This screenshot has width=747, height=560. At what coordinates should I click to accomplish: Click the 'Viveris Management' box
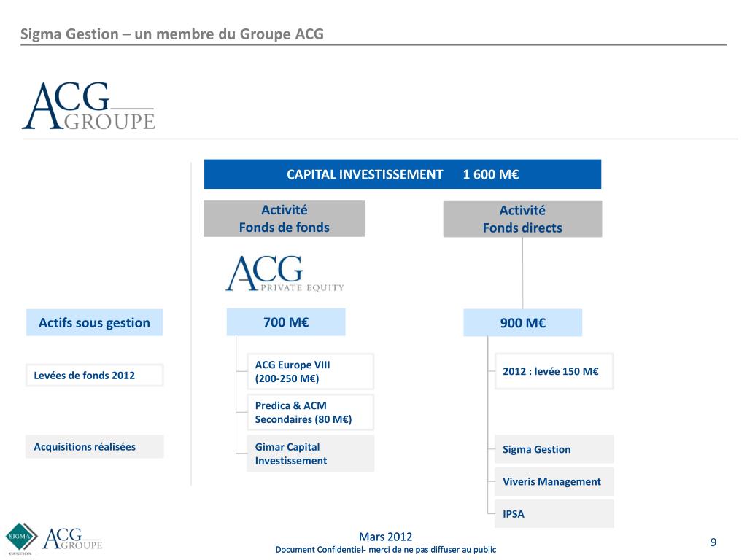click(554, 481)
